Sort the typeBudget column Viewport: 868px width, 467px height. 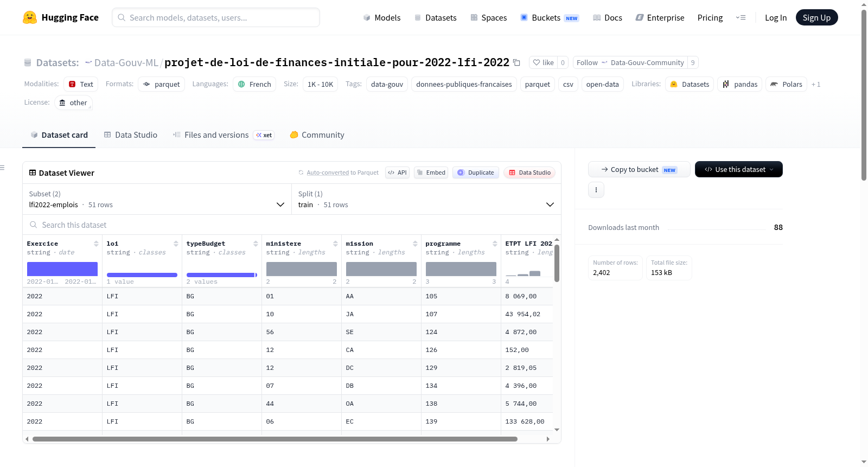pyautogui.click(x=256, y=244)
